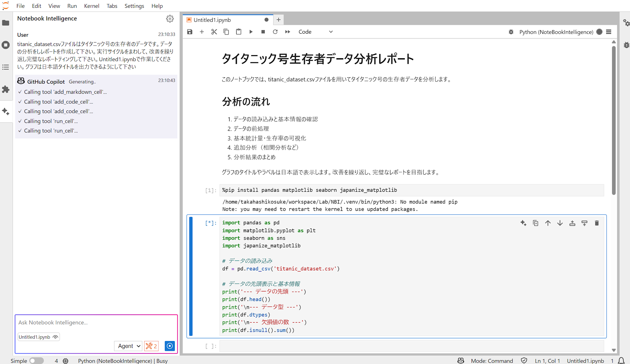
Task: Toggle the Simple interface mode switch
Action: tap(37, 361)
